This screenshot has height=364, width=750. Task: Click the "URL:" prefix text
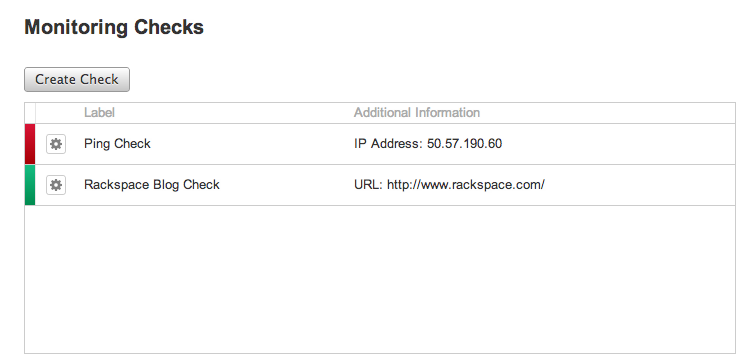click(368, 185)
